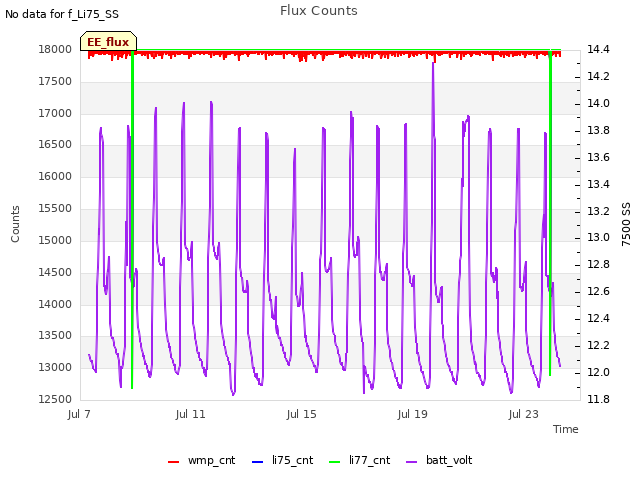Screen dimensions: 640x480
Task: Toggle the wmp_cnt legend entry
Action: (x=202, y=460)
